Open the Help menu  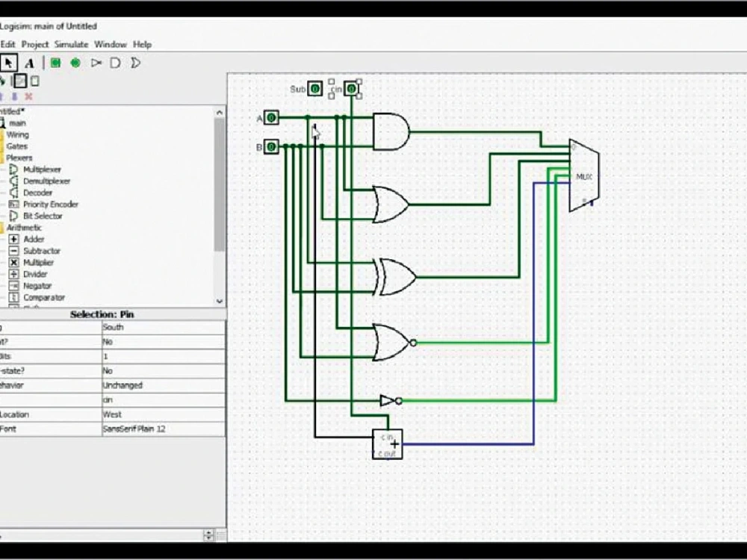pos(142,44)
